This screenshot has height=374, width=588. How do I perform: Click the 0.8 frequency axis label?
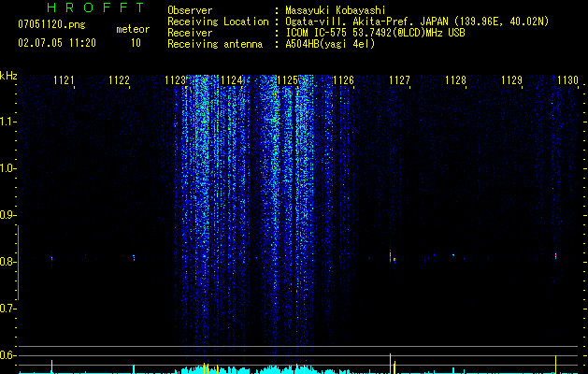[7, 262]
